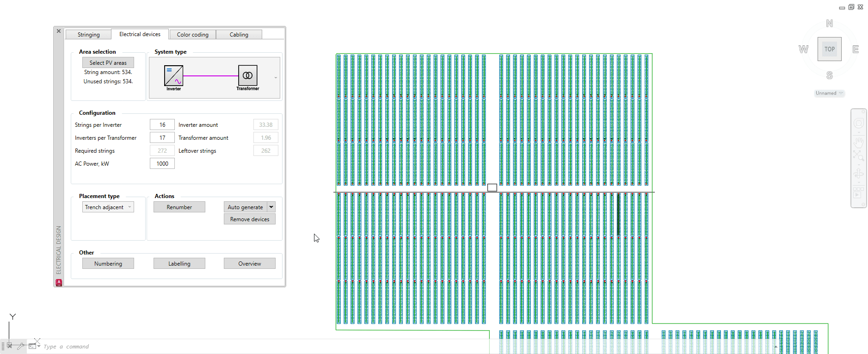
Task: Open the Unnamed coordinate system dropdown
Action: point(829,93)
